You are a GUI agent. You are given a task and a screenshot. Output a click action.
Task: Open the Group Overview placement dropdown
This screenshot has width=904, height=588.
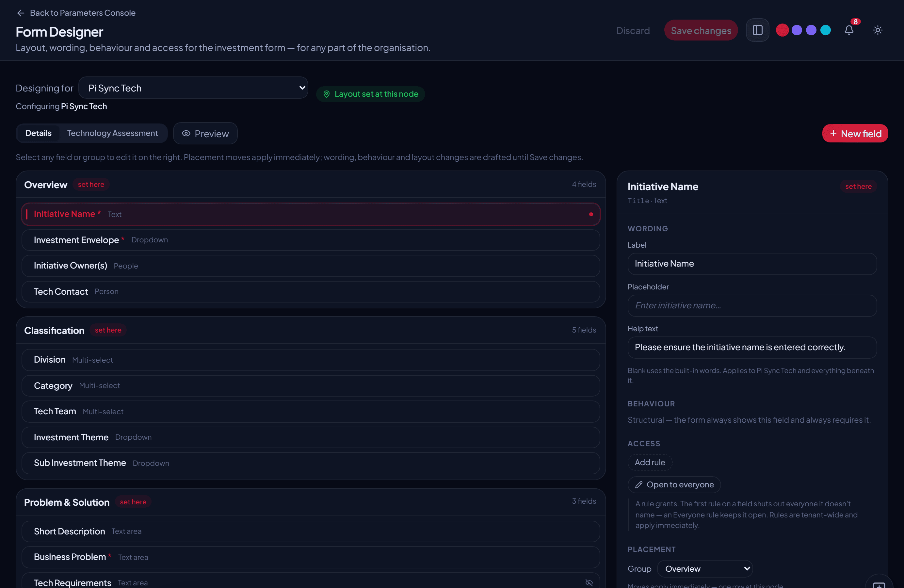[x=704, y=568]
